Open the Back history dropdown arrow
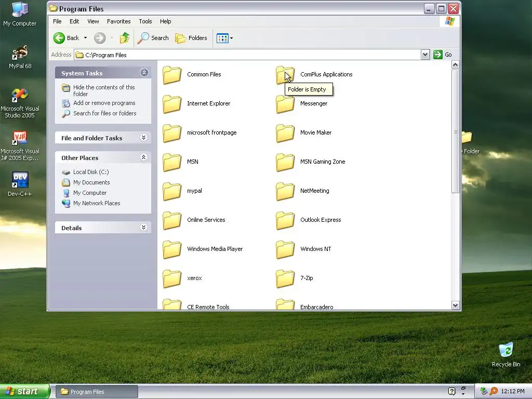 click(86, 38)
